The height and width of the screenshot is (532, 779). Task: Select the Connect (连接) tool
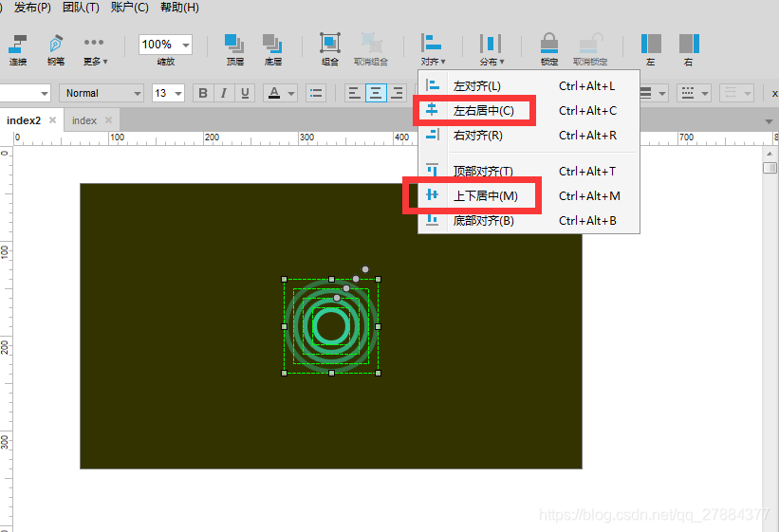[x=18, y=49]
